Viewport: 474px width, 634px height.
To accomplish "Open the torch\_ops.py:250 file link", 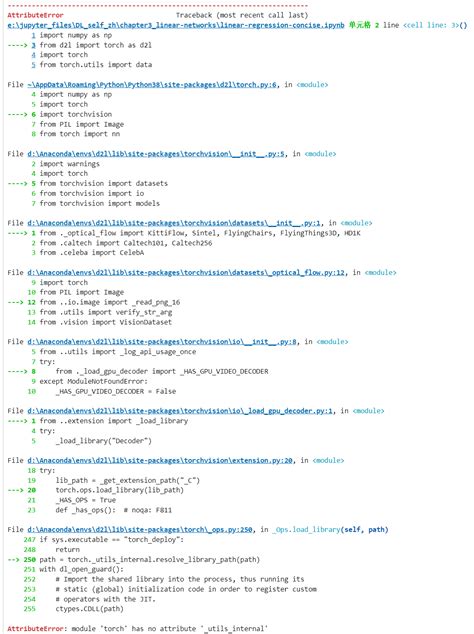I will pos(140,529).
